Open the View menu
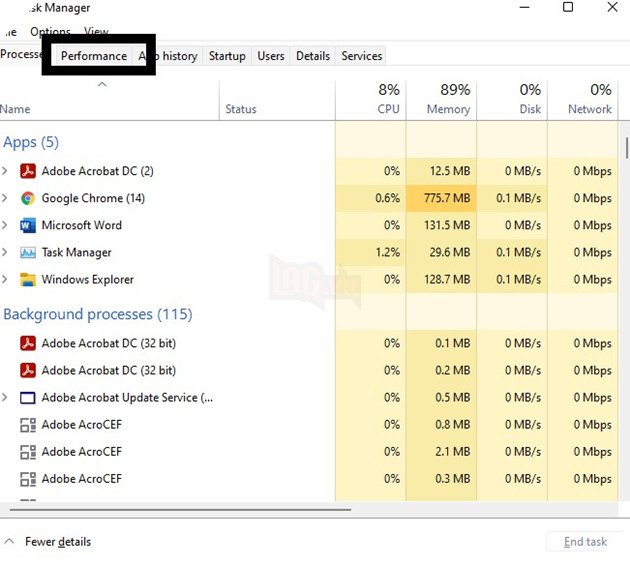This screenshot has width=630, height=565. [96, 31]
